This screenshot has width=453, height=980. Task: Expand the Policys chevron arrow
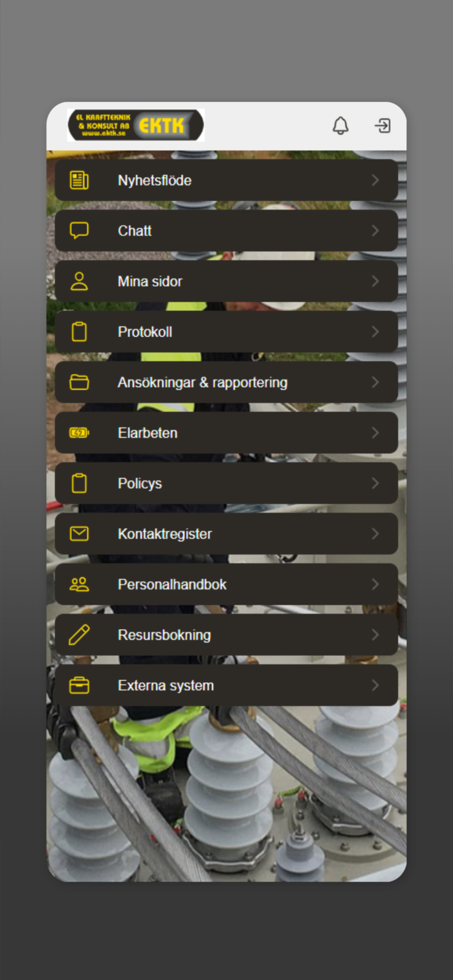(375, 483)
